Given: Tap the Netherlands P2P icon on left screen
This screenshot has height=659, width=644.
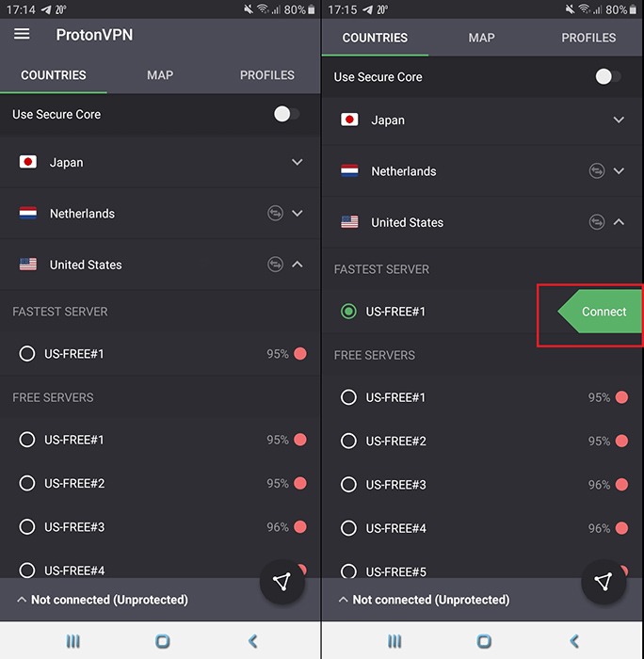Looking at the screenshot, I should click(x=274, y=214).
